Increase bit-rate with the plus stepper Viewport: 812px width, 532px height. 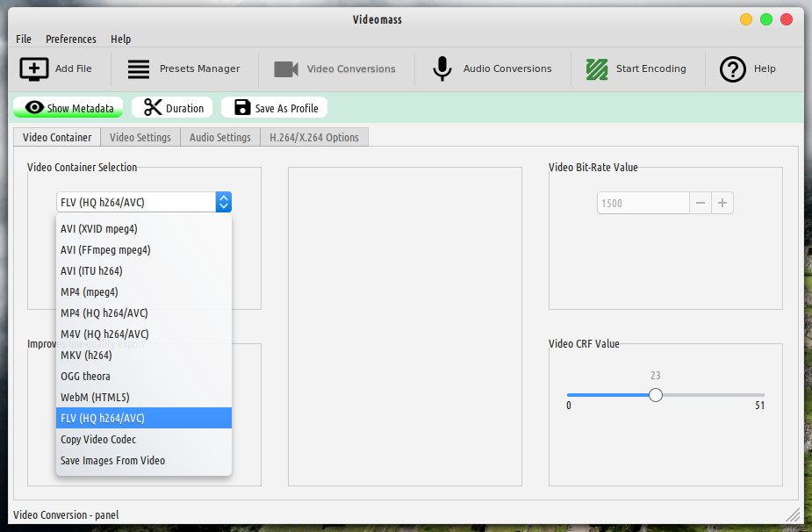tap(722, 203)
